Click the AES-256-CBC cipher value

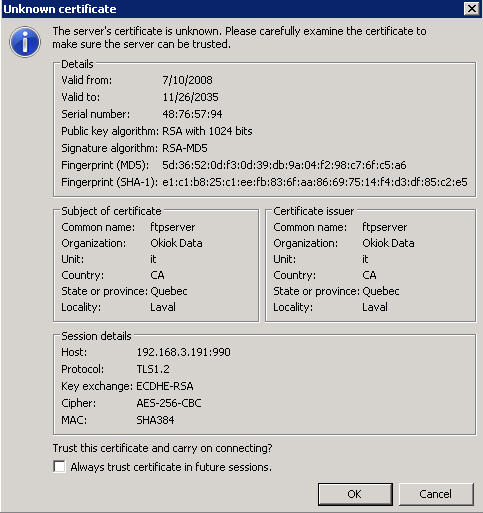click(169, 403)
